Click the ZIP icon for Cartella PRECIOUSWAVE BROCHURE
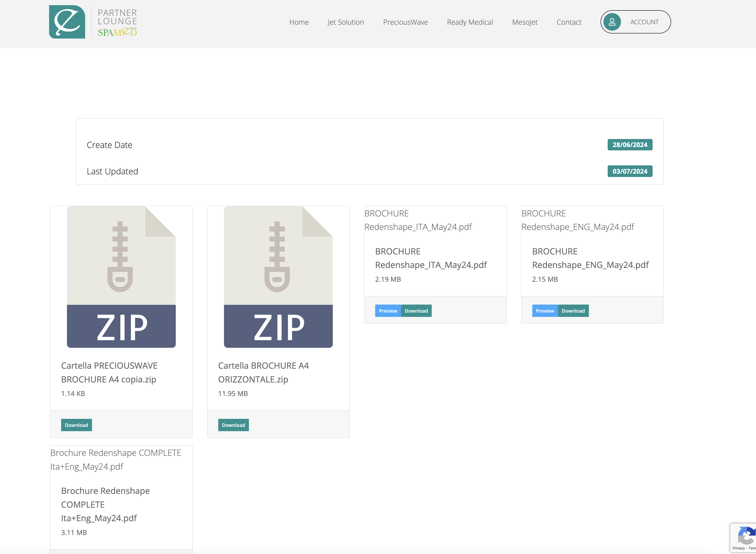 click(121, 277)
